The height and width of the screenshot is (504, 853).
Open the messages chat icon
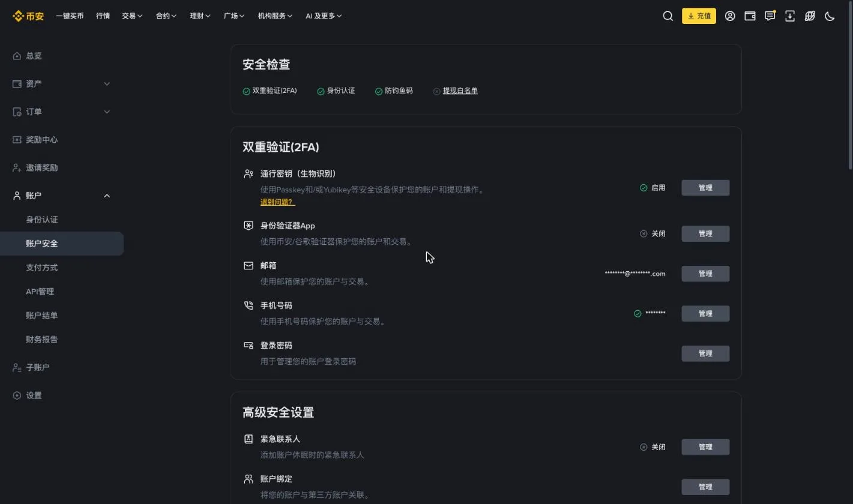pos(770,16)
